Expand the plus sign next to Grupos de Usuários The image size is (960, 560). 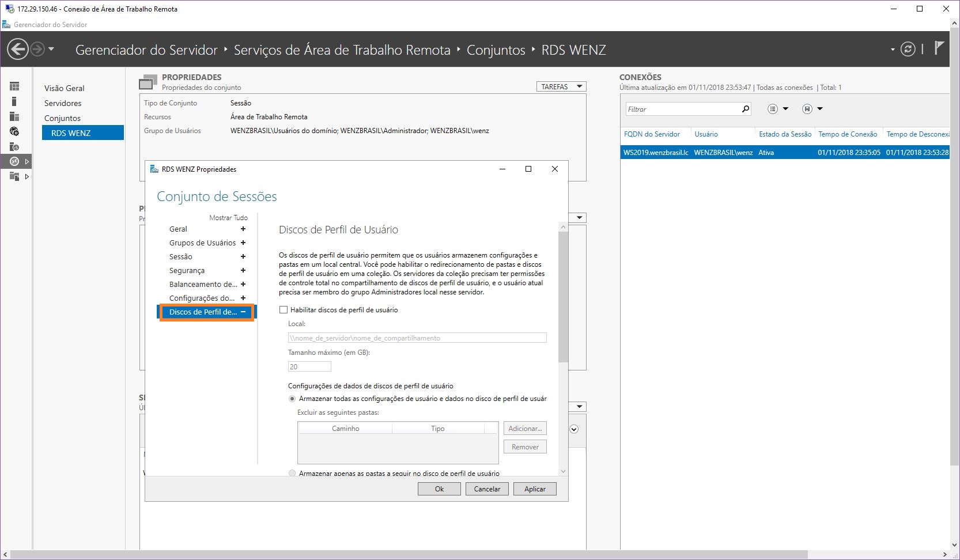[x=243, y=243]
